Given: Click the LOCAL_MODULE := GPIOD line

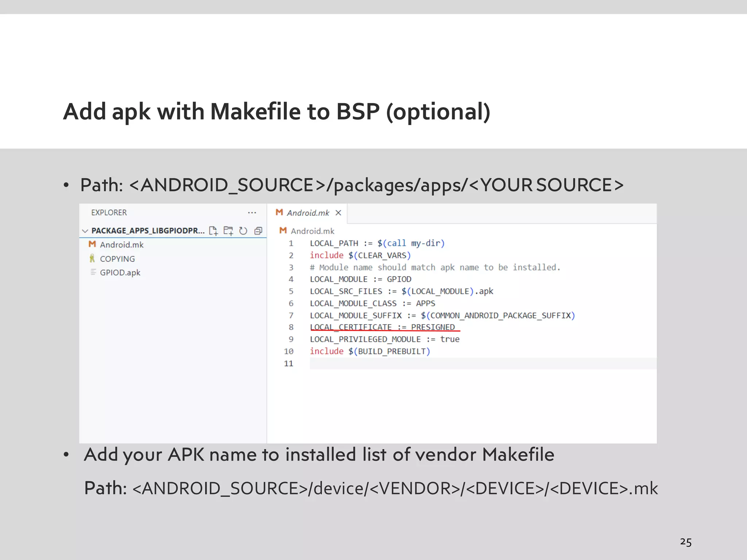Looking at the screenshot, I should point(360,279).
